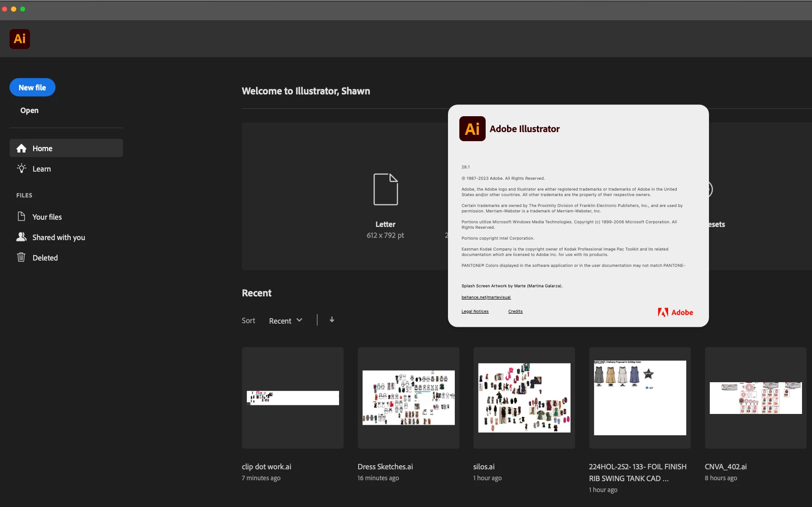Open Your files
Viewport: 812px width, 507px height.
click(47, 217)
